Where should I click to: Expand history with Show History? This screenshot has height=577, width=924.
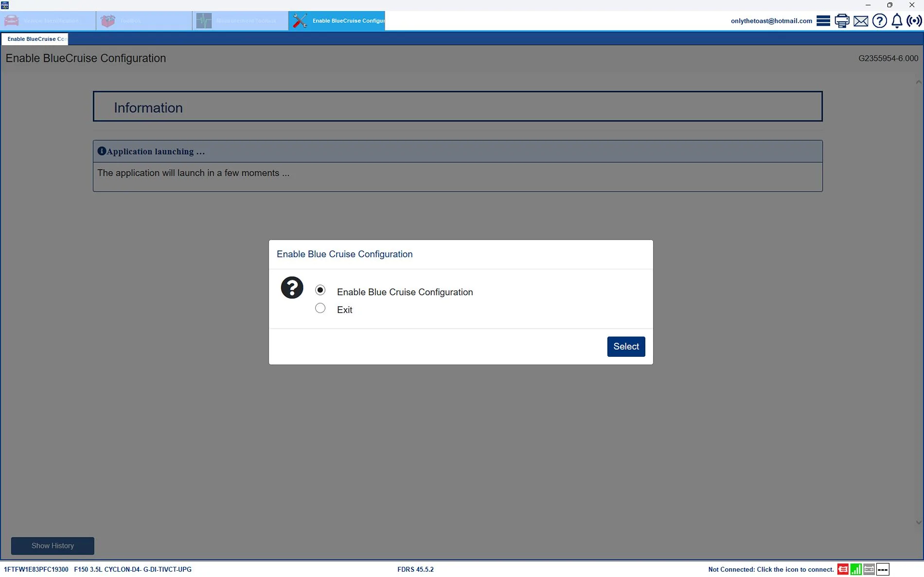(x=52, y=546)
